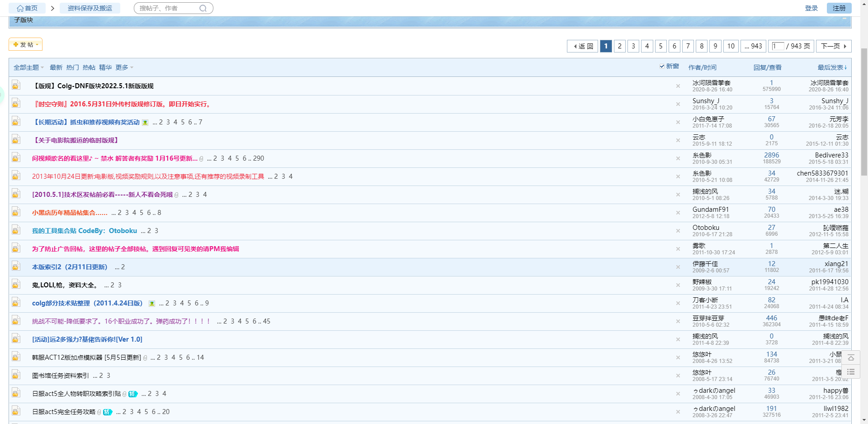The image size is (868, 424).
Task: Open thread 本版索引2（2月11日更新）
Action: [x=70, y=267]
